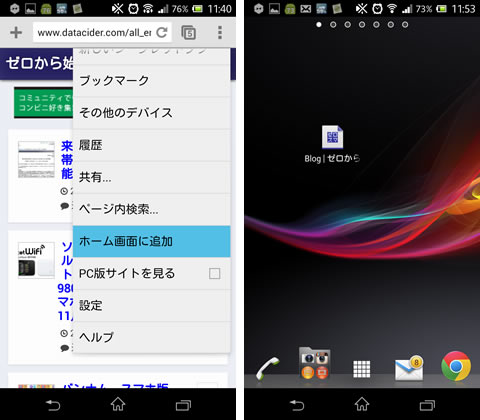Open the app drawer grid icon

362,369
